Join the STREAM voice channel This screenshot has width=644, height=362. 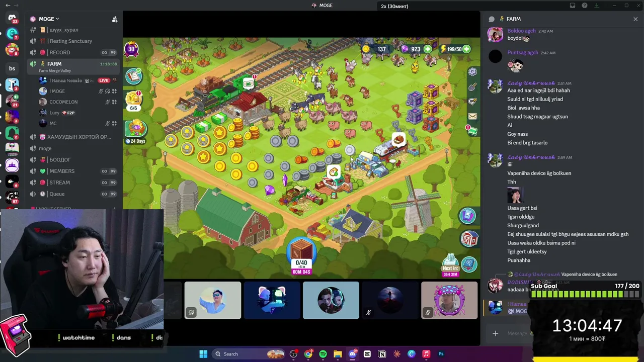click(74, 183)
